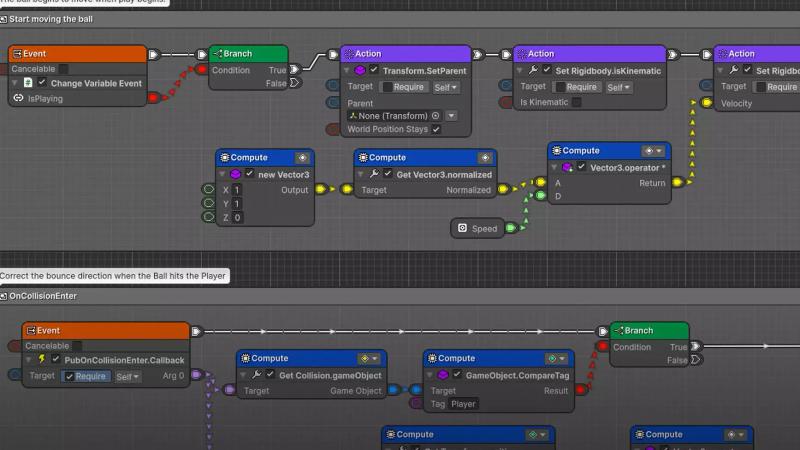Screen dimensions: 800x450
Task: Click the wrench icon beside Set Rigidbody.isKinematic
Action: pyautogui.click(x=533, y=70)
